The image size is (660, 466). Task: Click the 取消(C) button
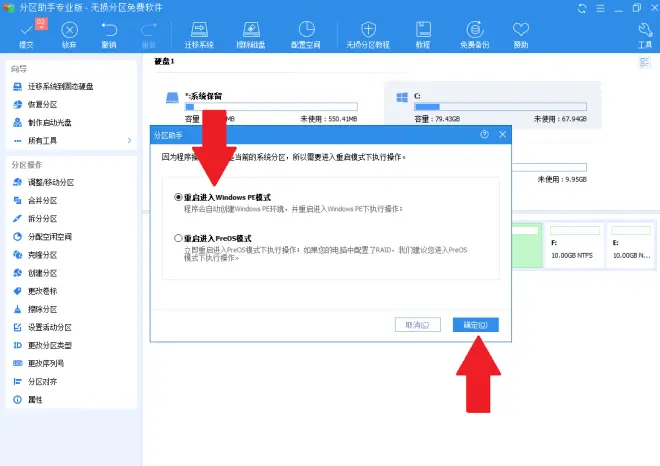[x=418, y=325]
